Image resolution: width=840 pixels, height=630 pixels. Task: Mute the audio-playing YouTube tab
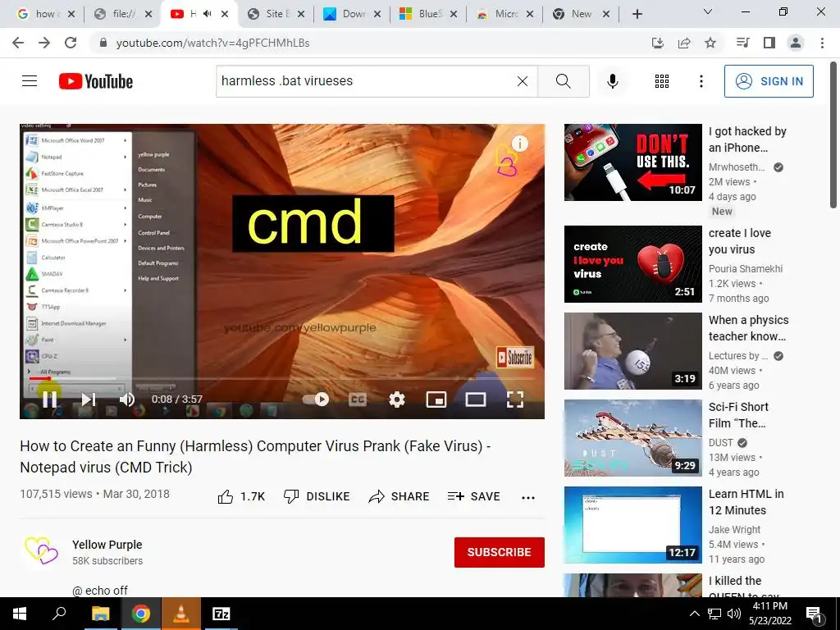pyautogui.click(x=208, y=14)
